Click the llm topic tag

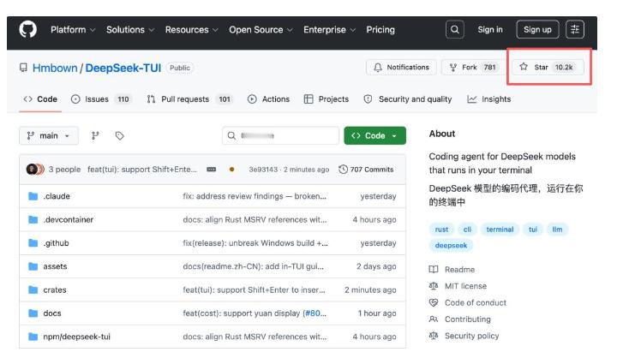click(557, 230)
